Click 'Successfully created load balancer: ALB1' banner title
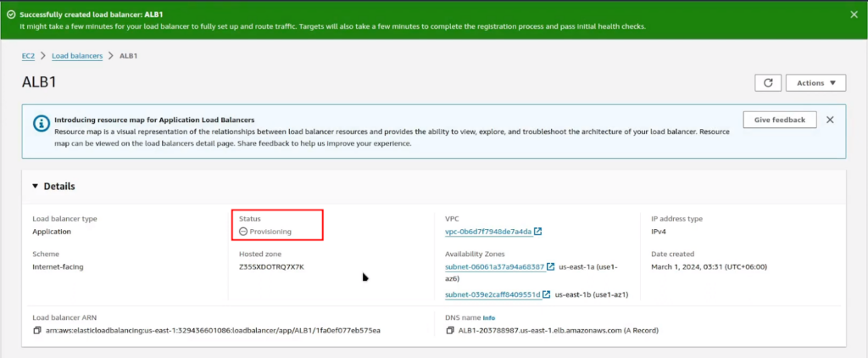 (x=92, y=14)
